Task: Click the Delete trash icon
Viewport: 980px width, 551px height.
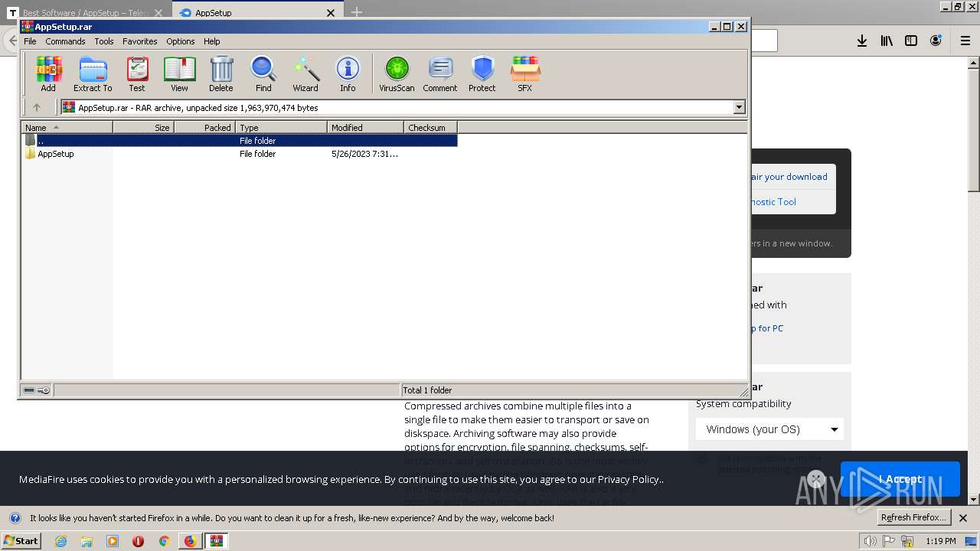Action: pos(221,74)
